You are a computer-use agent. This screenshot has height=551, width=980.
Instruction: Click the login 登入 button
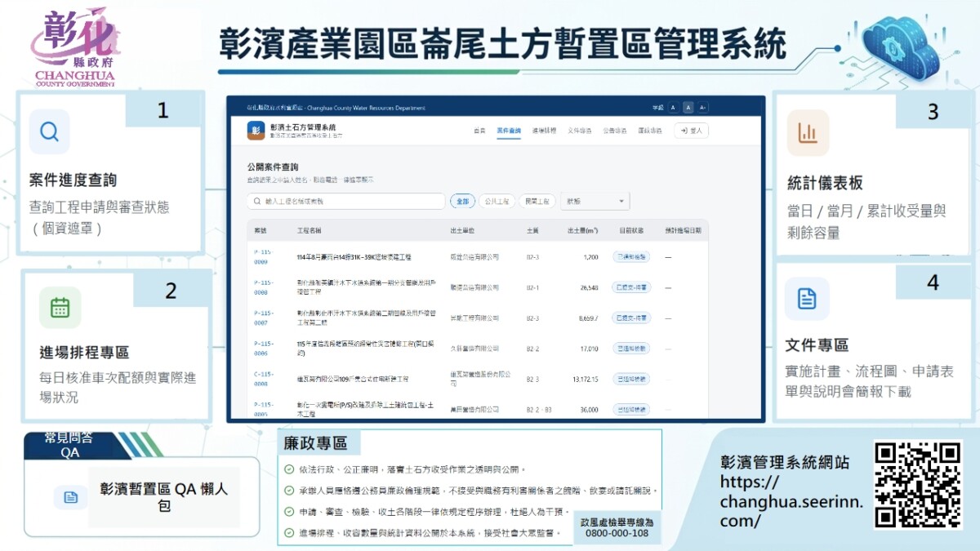[x=692, y=131]
